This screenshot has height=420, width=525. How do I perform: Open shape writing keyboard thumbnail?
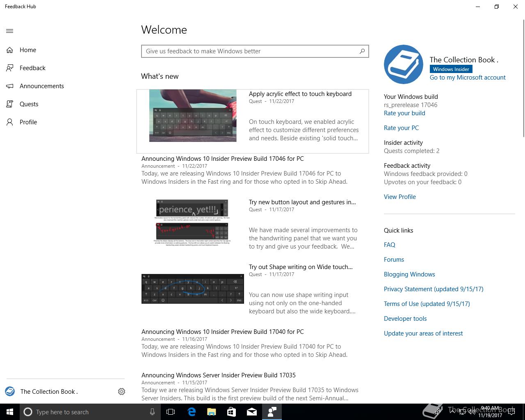193,289
